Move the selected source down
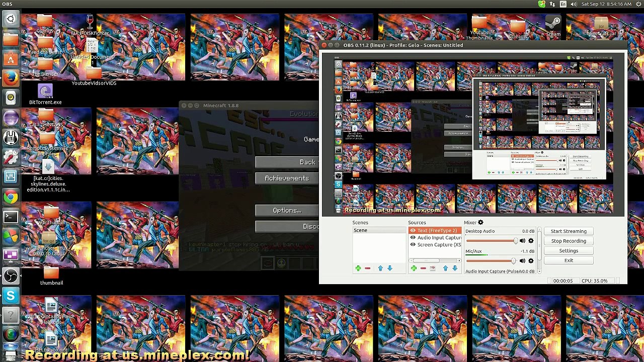Viewport: 644px width, 362px height. 455,268
